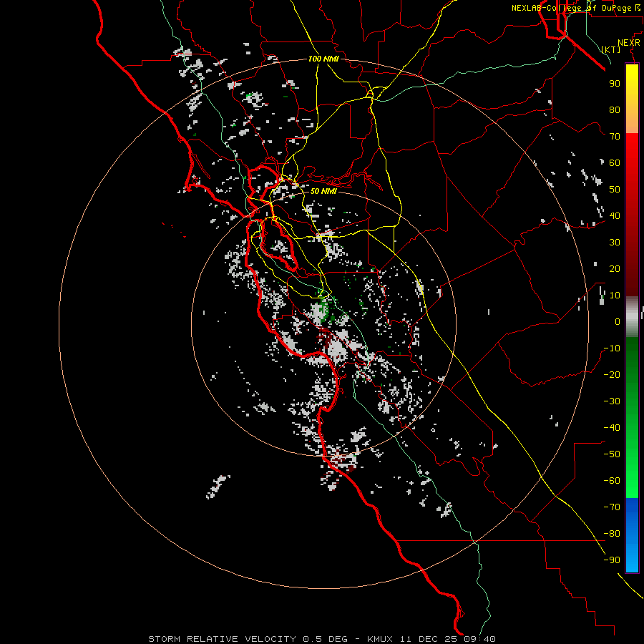
Task: Click the 0.5 DEG elevation text
Action: (x=325, y=639)
